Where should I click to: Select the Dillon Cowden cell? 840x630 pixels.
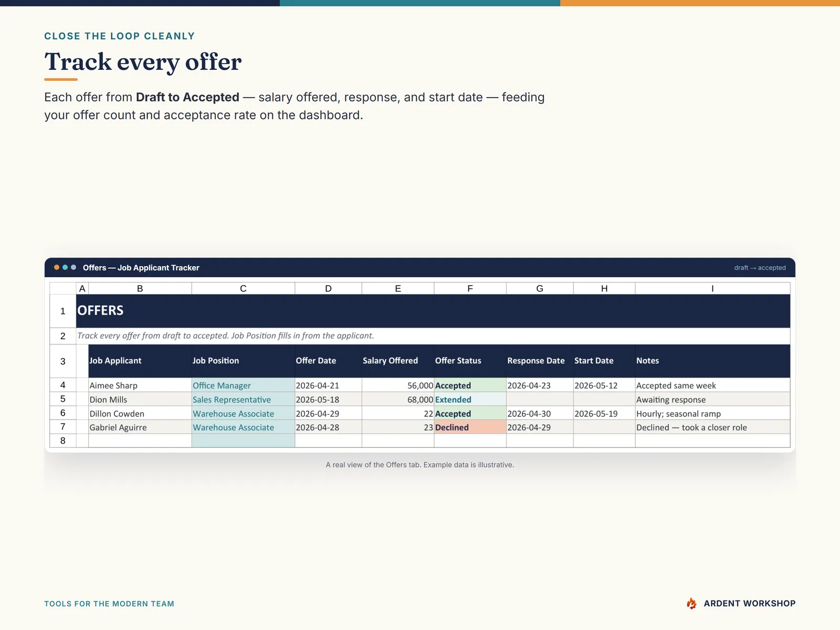coord(140,413)
